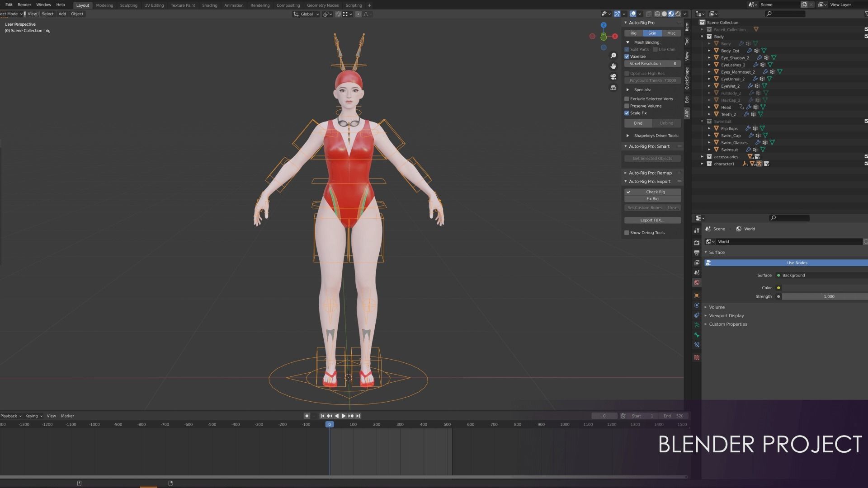Open the Object properties tab icon
This screenshot has height=488, width=868.
click(697, 295)
